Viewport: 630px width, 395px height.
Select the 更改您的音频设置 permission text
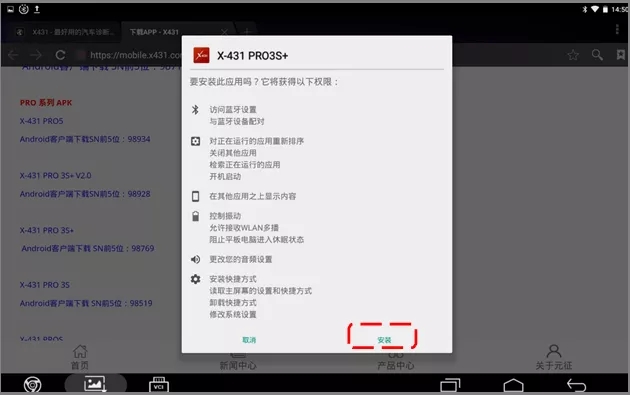241,259
